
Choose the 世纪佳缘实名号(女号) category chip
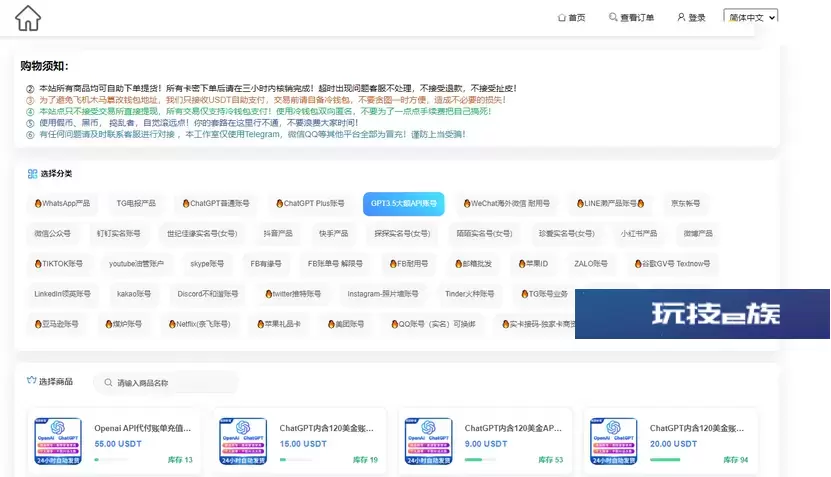[202, 234]
